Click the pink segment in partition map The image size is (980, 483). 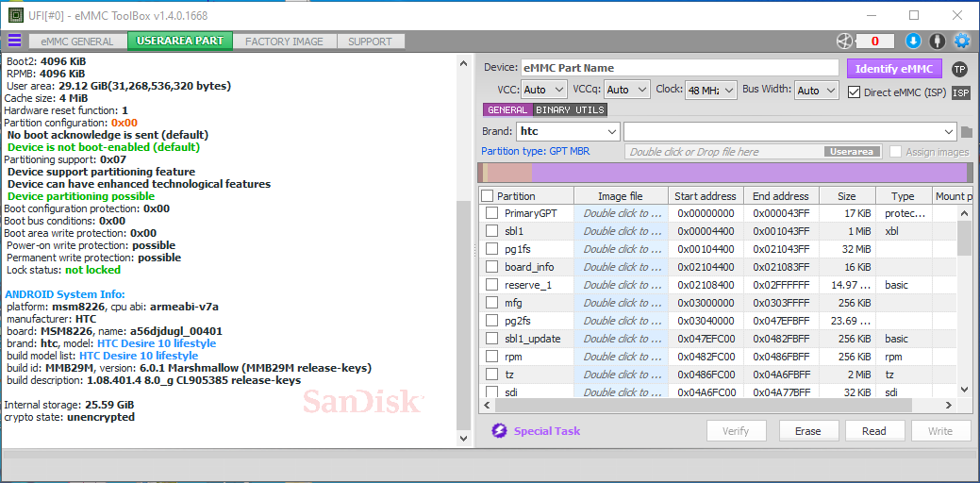tap(509, 173)
